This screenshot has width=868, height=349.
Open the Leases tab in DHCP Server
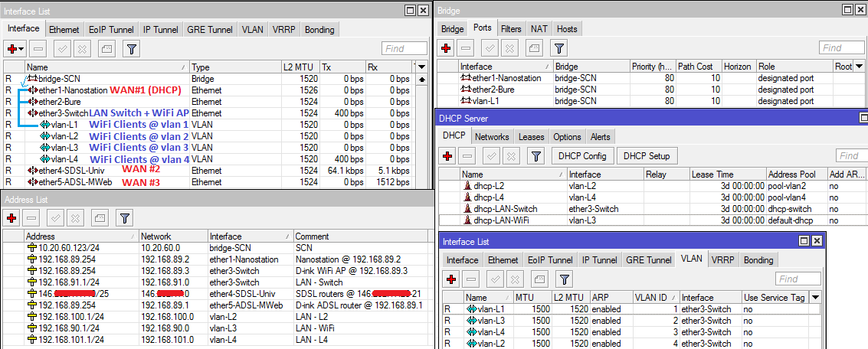pos(531,136)
